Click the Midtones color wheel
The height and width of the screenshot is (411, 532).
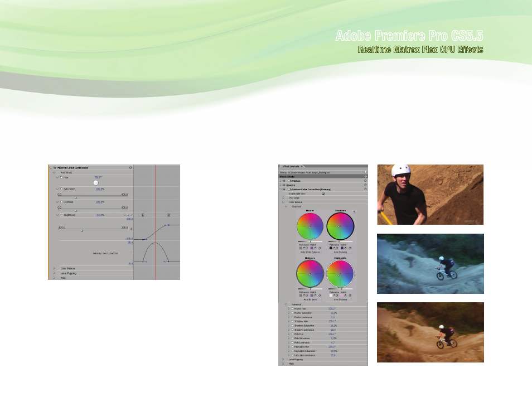click(x=310, y=274)
